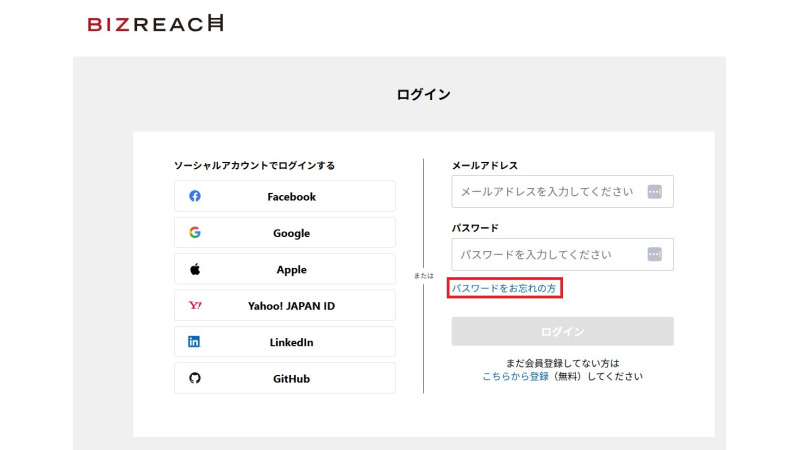The image size is (800, 450).
Task: Click the Yahoo Y! logo icon
Action: (x=195, y=306)
